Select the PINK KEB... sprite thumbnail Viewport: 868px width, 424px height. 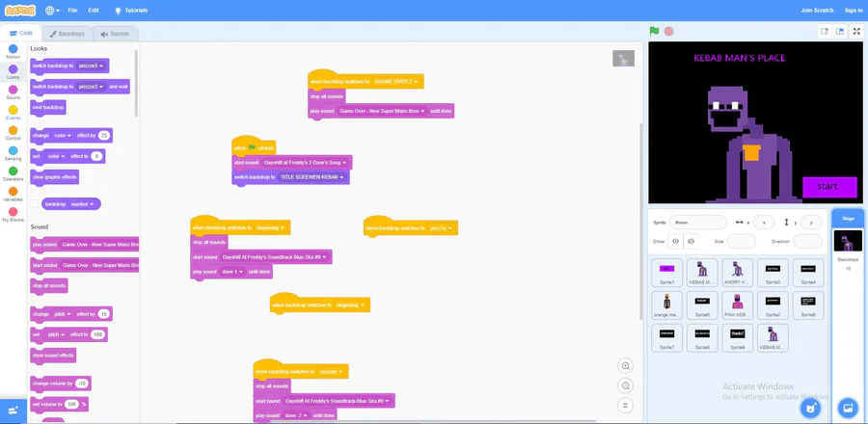[738, 305]
